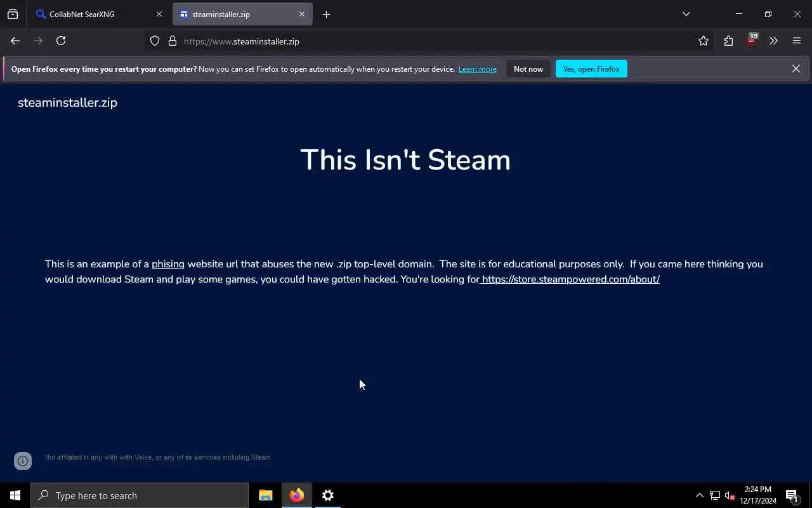This screenshot has height=508, width=812.
Task: Open Settings gear from taskbar
Action: [328, 495]
